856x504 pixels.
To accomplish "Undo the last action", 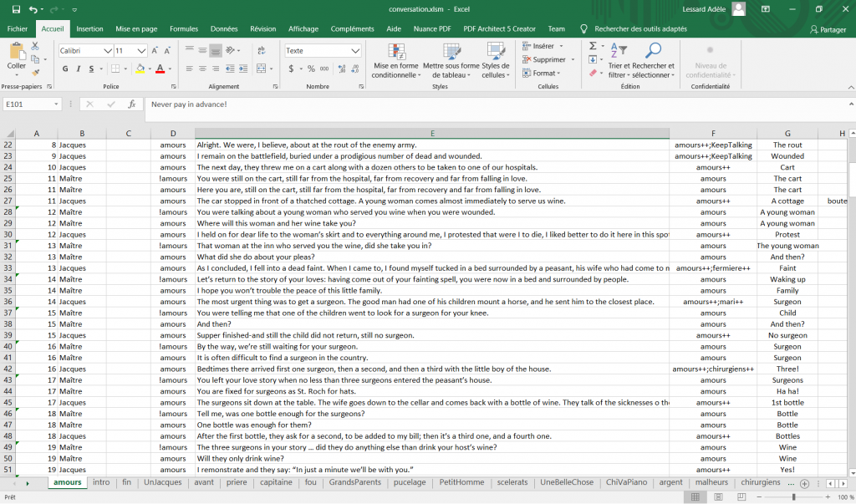I will click(x=33, y=9).
